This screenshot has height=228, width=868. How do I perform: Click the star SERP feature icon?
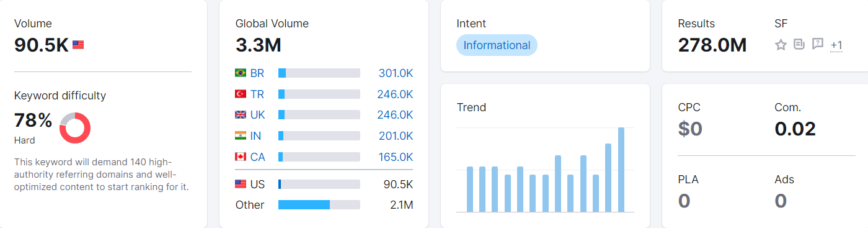(x=781, y=45)
